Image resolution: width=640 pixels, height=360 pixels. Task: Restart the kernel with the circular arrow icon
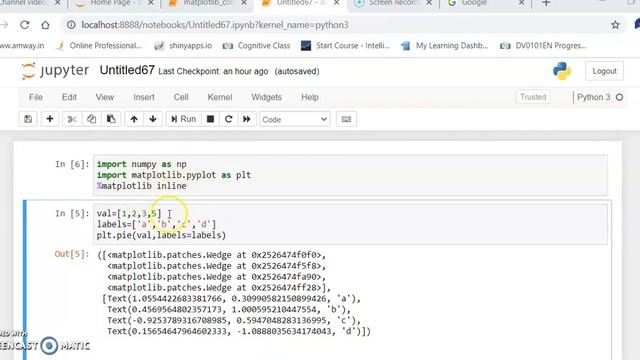tap(229, 119)
